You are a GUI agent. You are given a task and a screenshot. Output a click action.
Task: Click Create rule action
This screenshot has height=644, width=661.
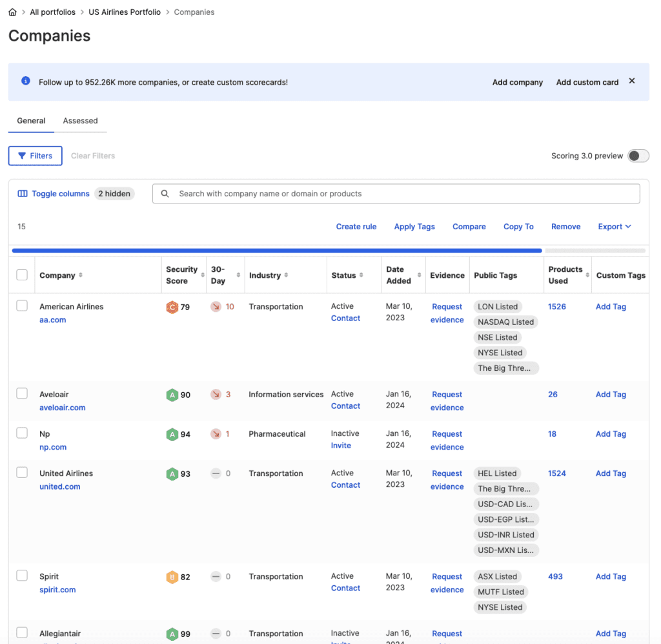[x=356, y=227]
